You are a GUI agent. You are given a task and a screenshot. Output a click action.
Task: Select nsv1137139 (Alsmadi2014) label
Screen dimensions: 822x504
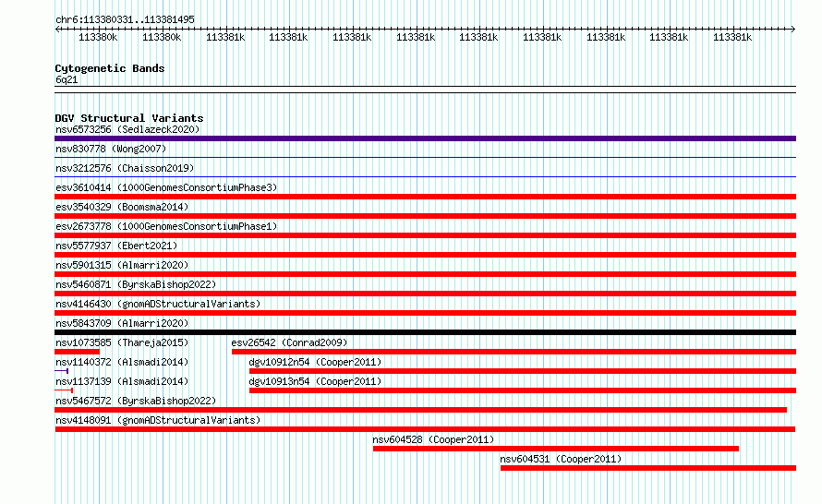[x=122, y=381]
